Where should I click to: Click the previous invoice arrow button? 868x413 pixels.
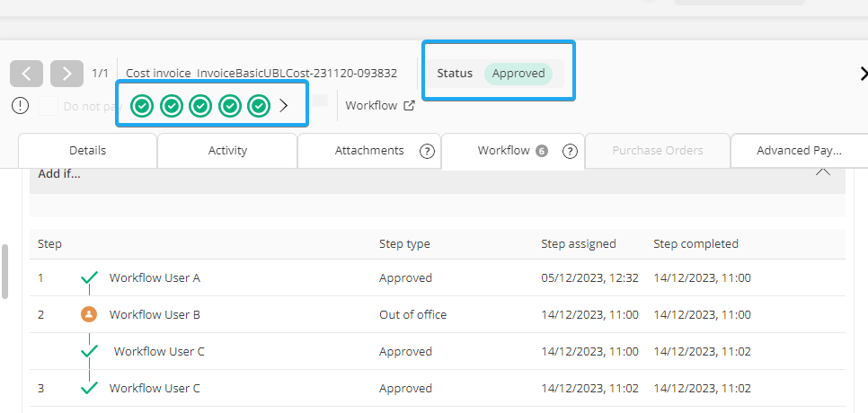[27, 74]
